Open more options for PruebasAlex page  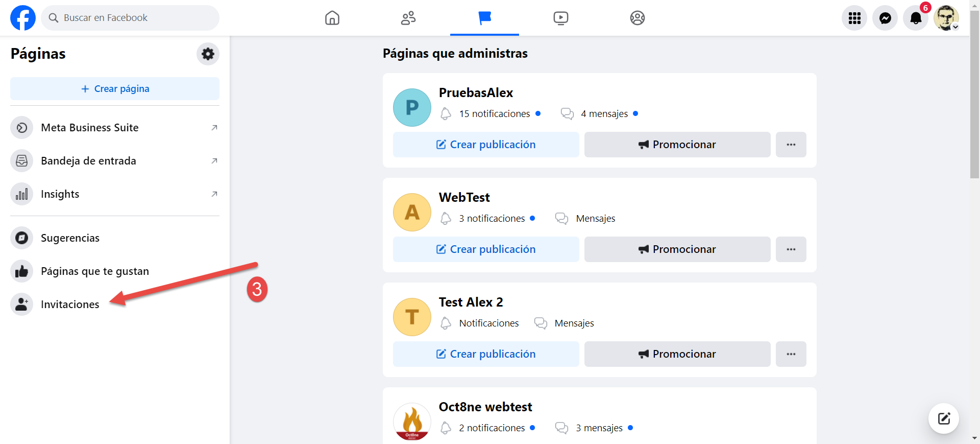click(x=791, y=145)
